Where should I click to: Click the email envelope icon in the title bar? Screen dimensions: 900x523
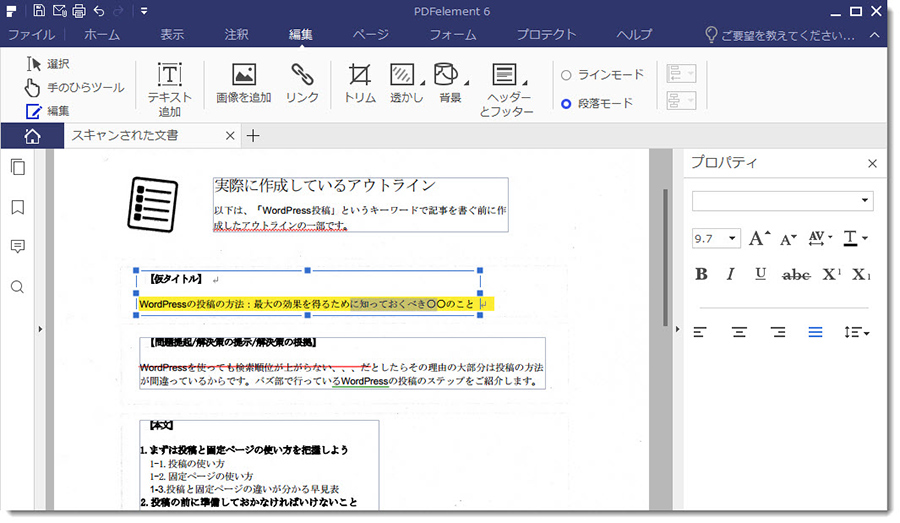click(x=59, y=10)
